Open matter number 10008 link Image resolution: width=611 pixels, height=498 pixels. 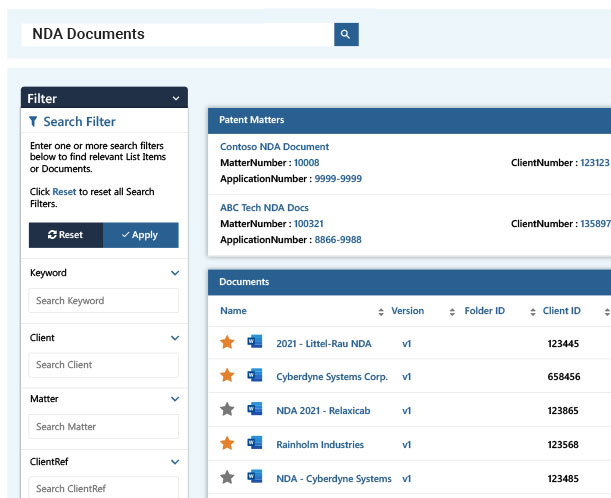point(306,163)
